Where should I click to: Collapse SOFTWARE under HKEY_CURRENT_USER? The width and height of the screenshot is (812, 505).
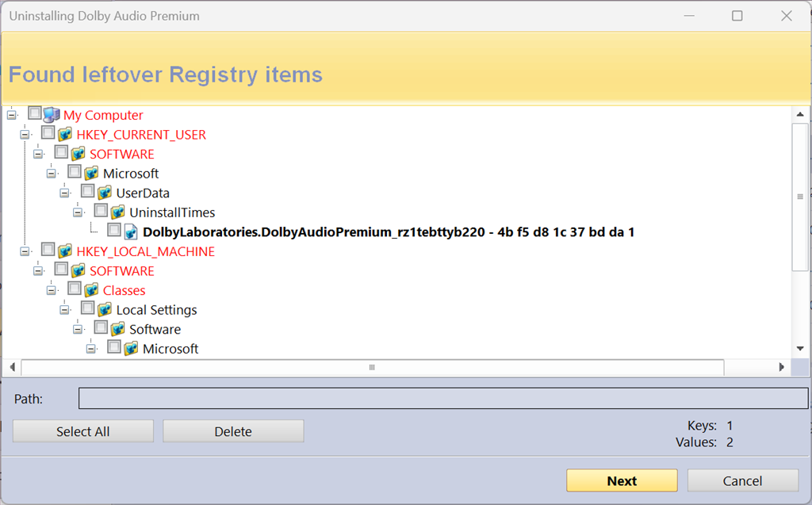[38, 154]
